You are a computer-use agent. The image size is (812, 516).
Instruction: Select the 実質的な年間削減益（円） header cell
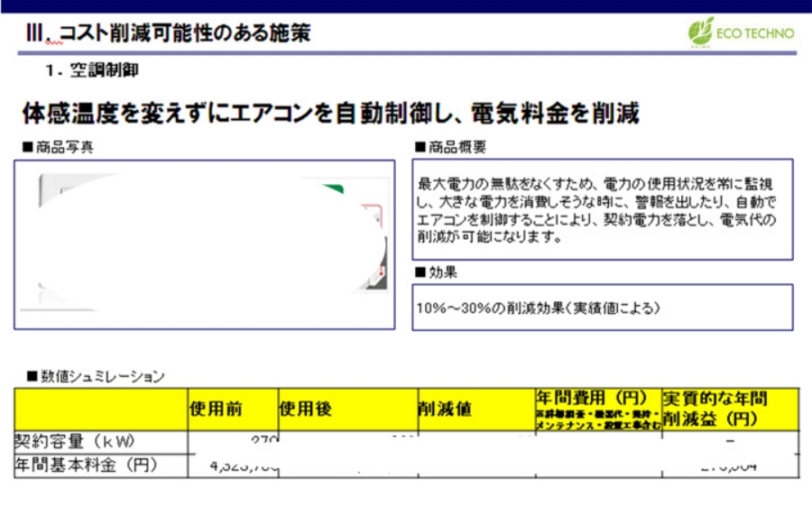click(729, 409)
